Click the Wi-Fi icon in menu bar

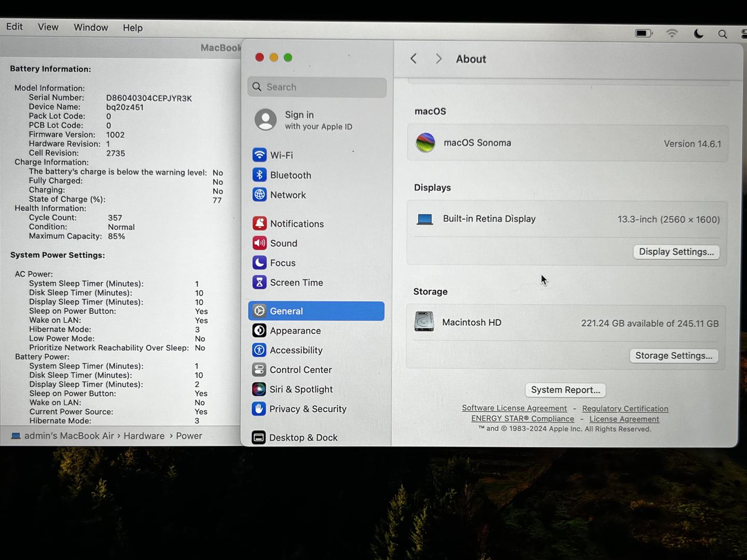[672, 33]
